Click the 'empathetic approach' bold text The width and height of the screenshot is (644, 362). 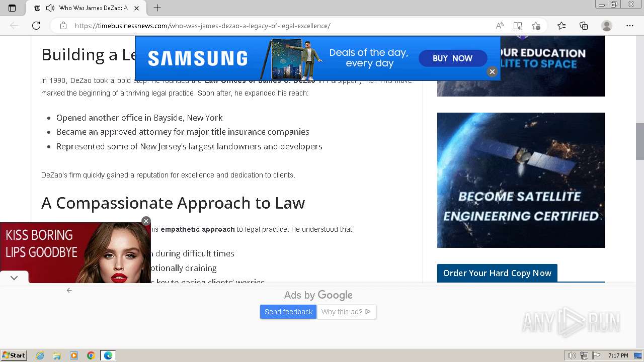point(198,229)
